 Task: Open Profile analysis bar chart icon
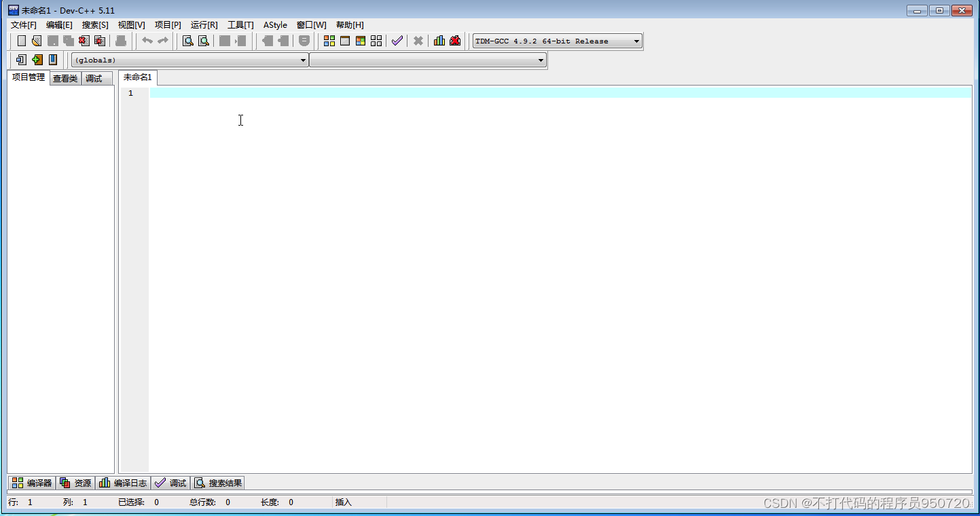[439, 41]
